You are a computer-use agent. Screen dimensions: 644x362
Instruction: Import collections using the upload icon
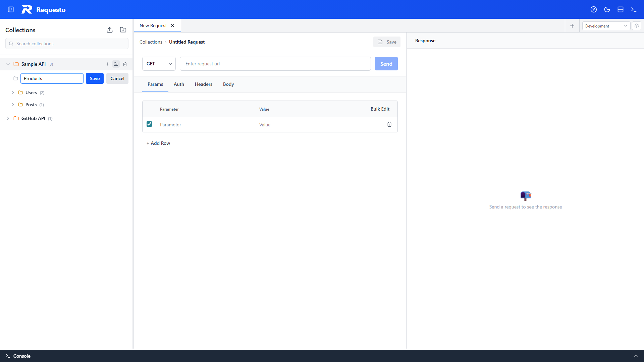109,30
